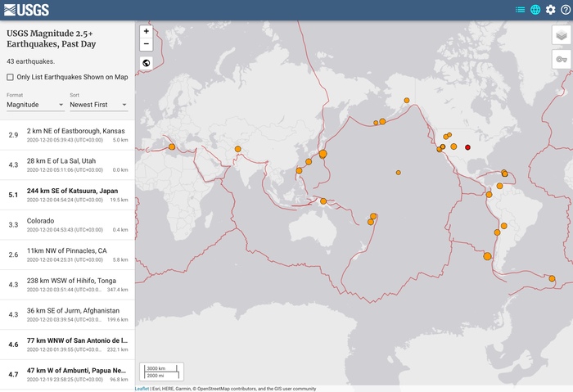Image resolution: width=573 pixels, height=392 pixels.
Task: Click the Leaflet attribution link
Action: pyautogui.click(x=142, y=389)
